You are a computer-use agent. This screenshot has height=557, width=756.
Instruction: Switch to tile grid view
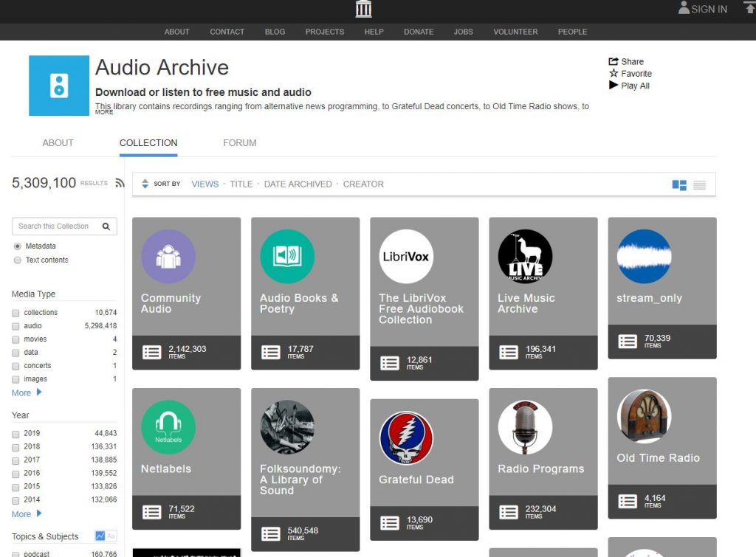(x=679, y=185)
